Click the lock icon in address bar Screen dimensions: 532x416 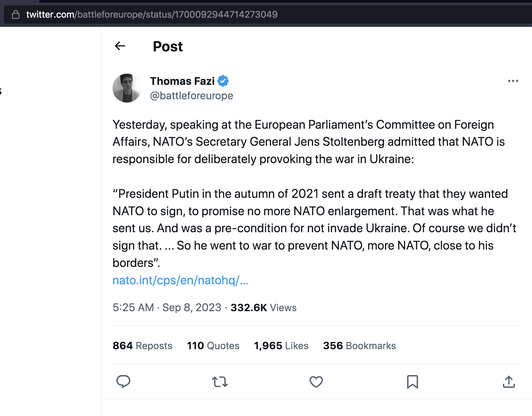click(16, 14)
